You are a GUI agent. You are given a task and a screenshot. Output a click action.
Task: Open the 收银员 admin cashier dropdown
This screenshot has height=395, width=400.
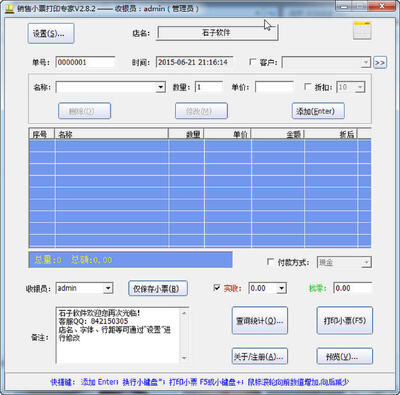click(108, 288)
